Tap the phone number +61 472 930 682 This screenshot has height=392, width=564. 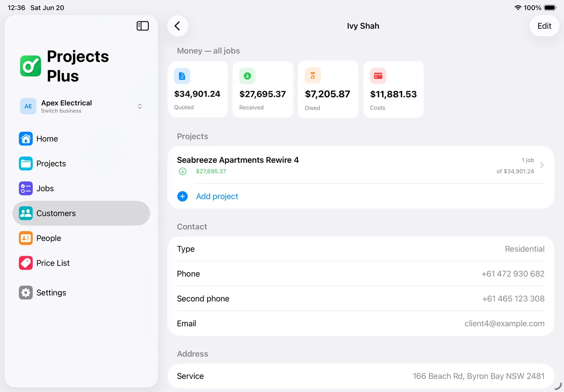[x=513, y=274]
